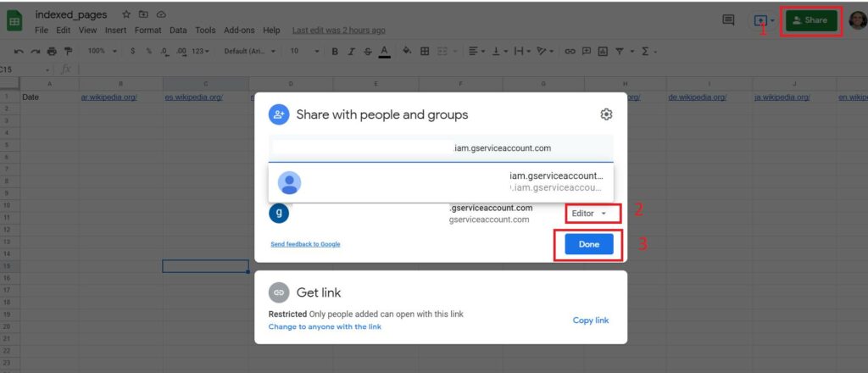Open the Format menu
The image size is (868, 373).
(x=147, y=31)
